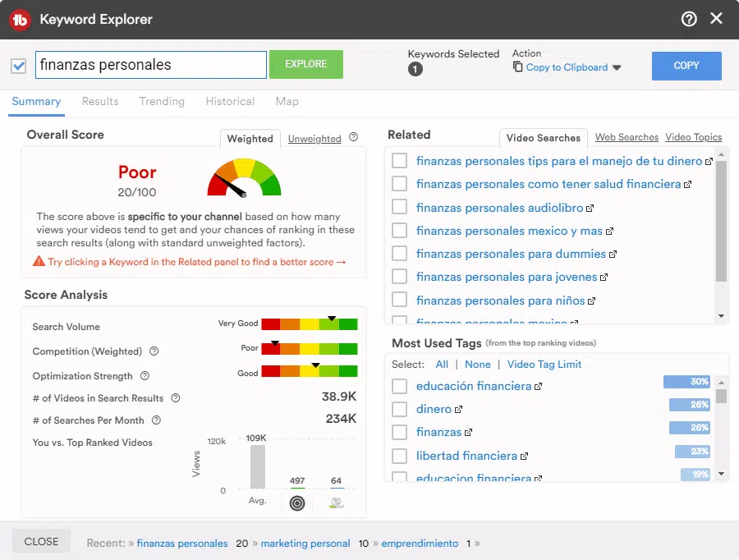
Task: Select the Summary tab
Action: [x=36, y=101]
